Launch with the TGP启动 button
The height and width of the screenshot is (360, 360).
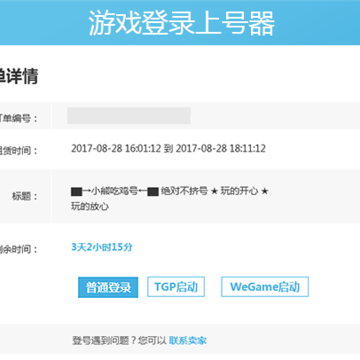pos(176,287)
